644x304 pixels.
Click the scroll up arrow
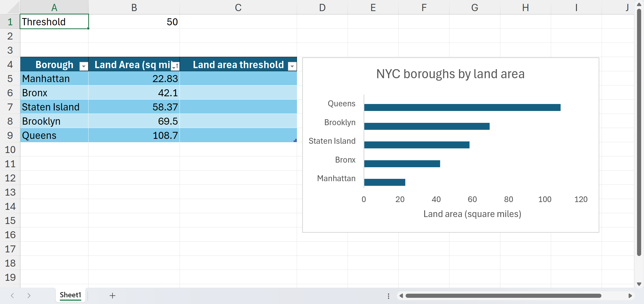tap(639, 4)
